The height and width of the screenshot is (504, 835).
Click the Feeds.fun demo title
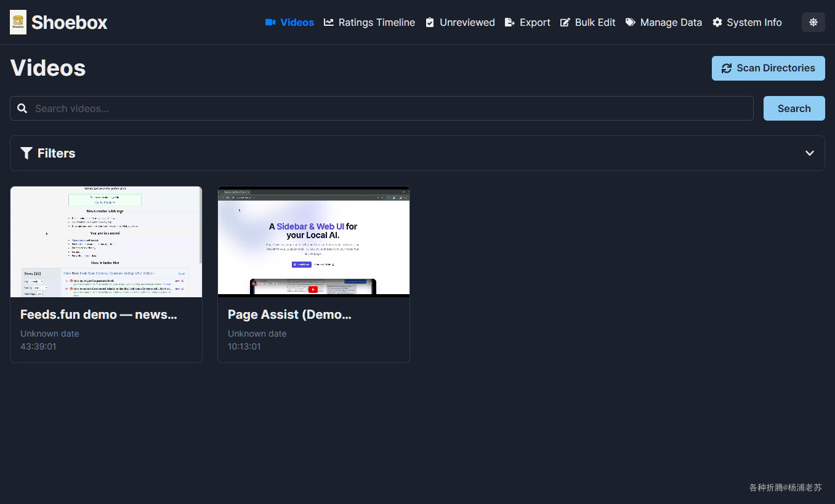(x=99, y=314)
